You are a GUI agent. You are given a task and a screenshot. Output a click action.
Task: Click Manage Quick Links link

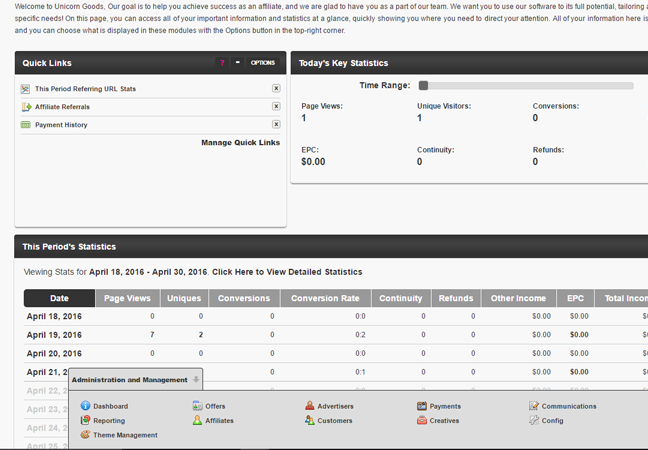pos(241,143)
